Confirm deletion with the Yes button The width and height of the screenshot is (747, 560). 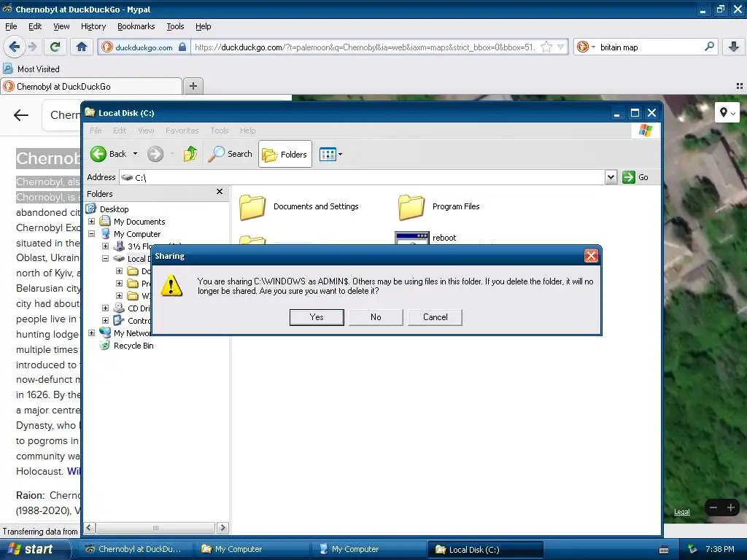317,317
